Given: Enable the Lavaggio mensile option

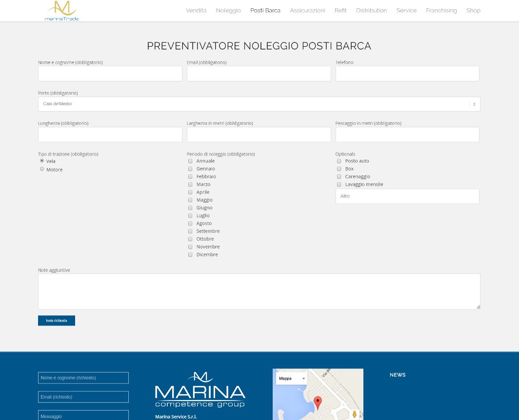Looking at the screenshot, I should tap(339, 185).
